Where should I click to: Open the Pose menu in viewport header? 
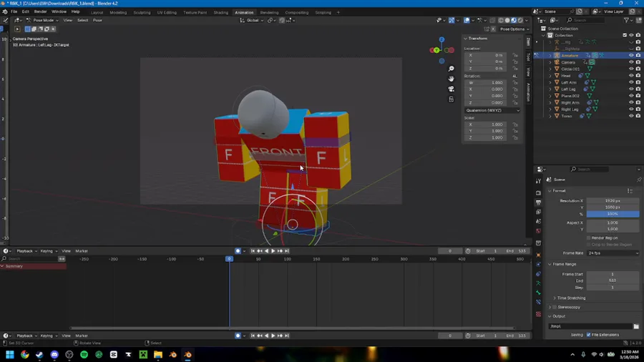[x=97, y=20]
